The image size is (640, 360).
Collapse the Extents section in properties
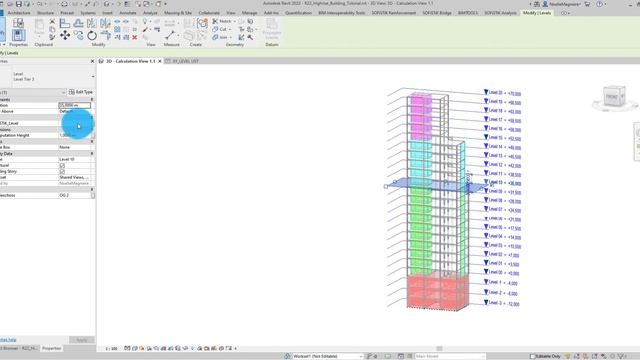[92, 141]
